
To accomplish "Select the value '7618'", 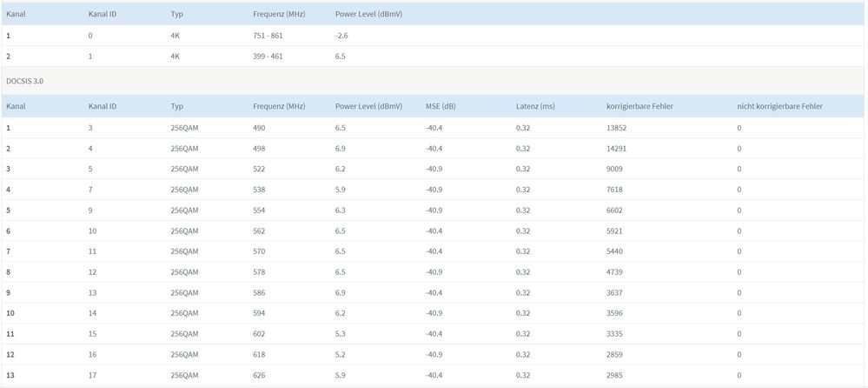I will (614, 190).
